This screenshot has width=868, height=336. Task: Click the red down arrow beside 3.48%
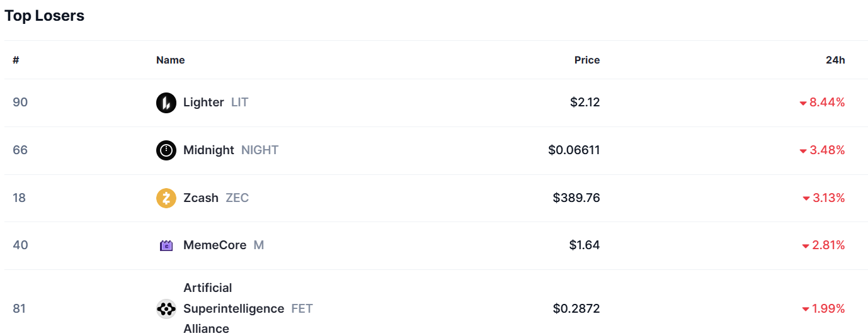point(803,151)
